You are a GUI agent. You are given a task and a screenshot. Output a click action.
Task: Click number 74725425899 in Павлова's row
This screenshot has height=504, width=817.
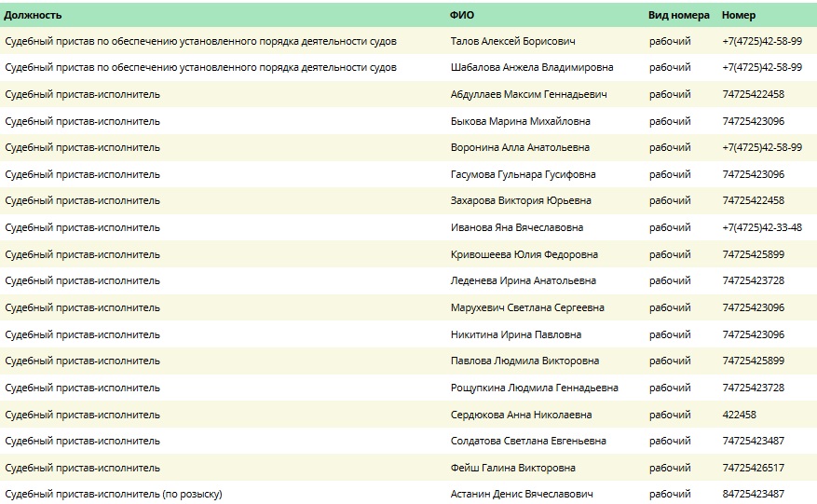click(x=754, y=361)
